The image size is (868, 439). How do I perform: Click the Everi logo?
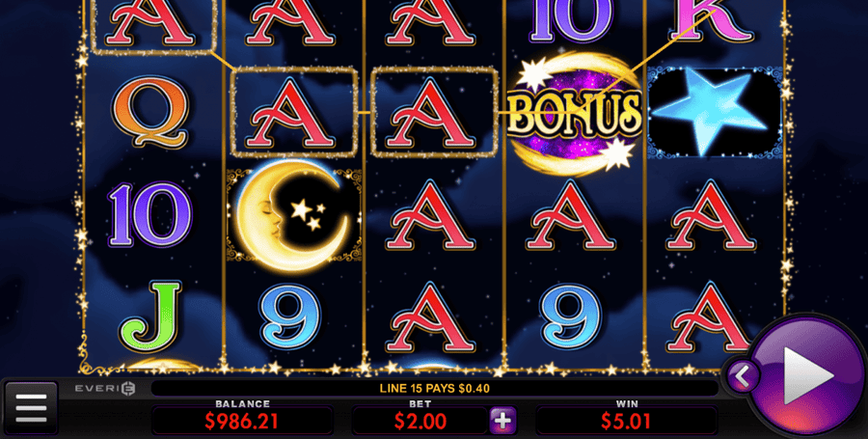[105, 388]
